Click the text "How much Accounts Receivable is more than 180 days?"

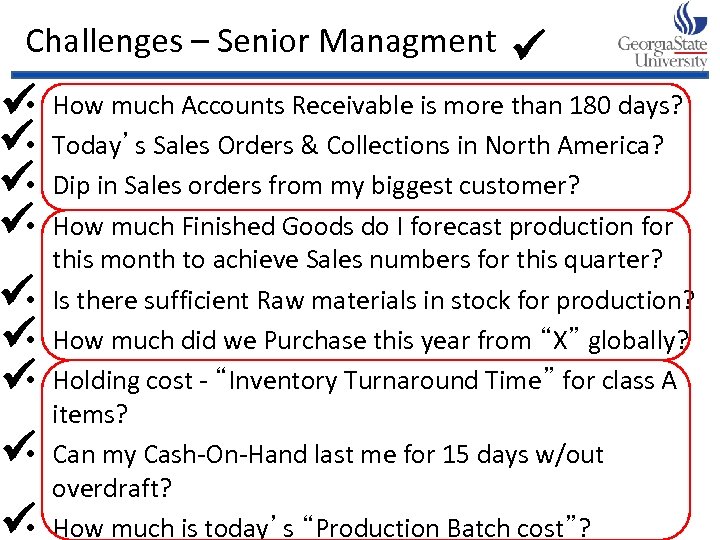[368, 106]
